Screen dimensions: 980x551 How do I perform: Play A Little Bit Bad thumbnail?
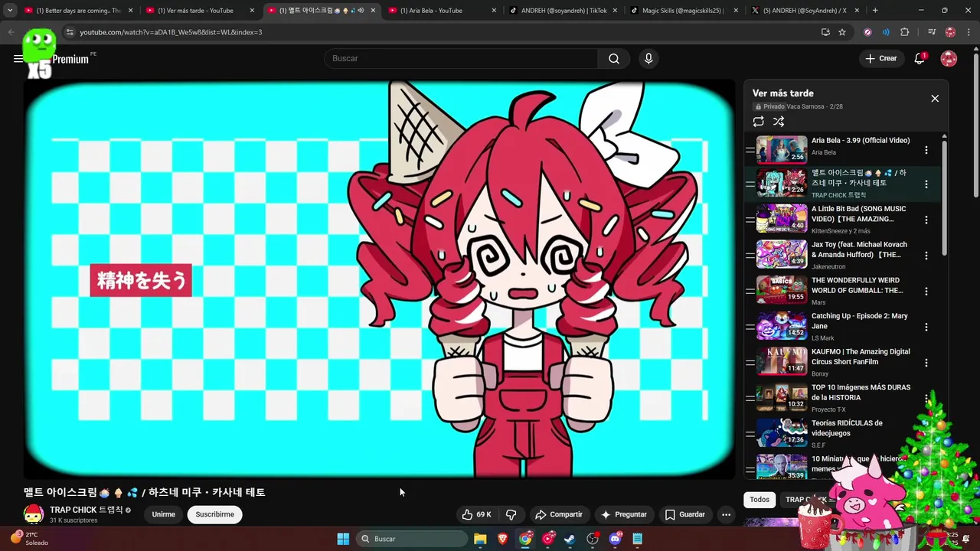(782, 220)
